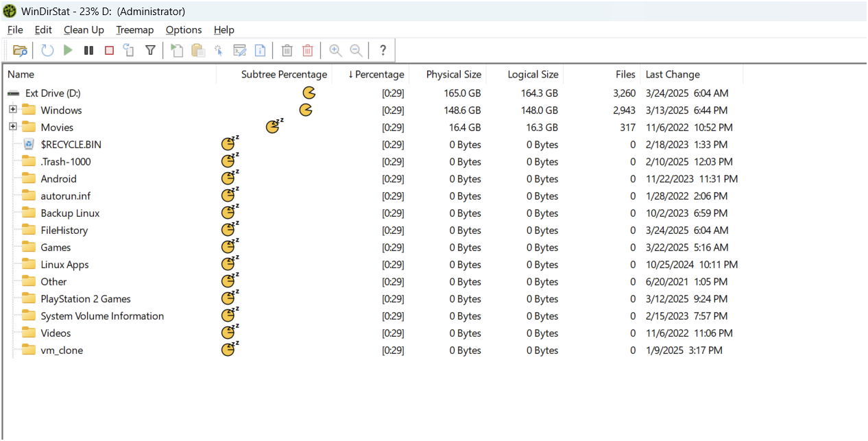Open the Options menu
The image size is (868, 441).
(184, 29)
